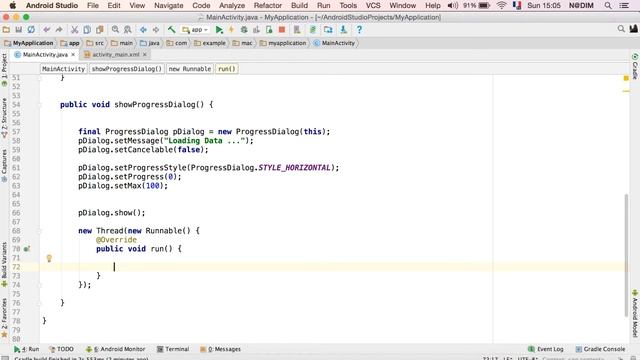
Task: Open the Navigate menu
Action: click(x=169, y=5)
